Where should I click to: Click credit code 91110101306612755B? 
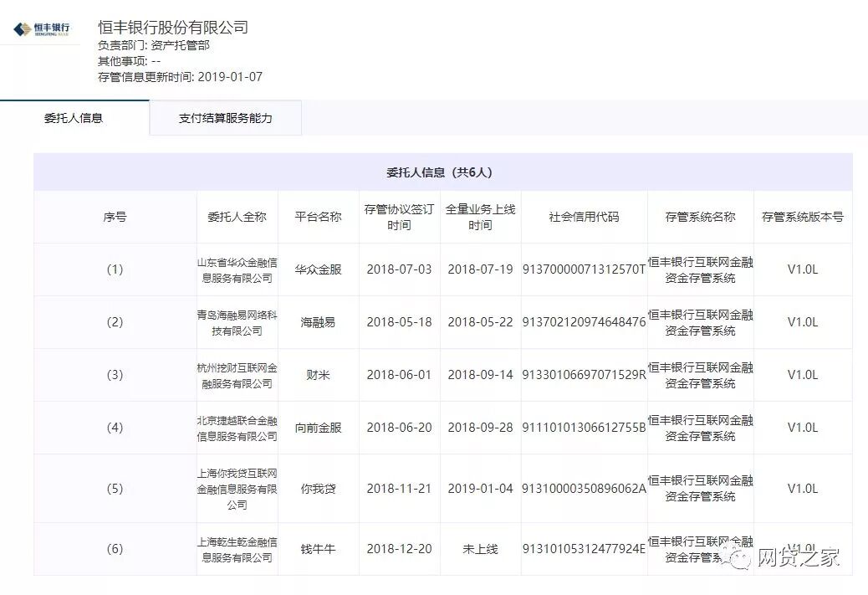[x=584, y=427]
